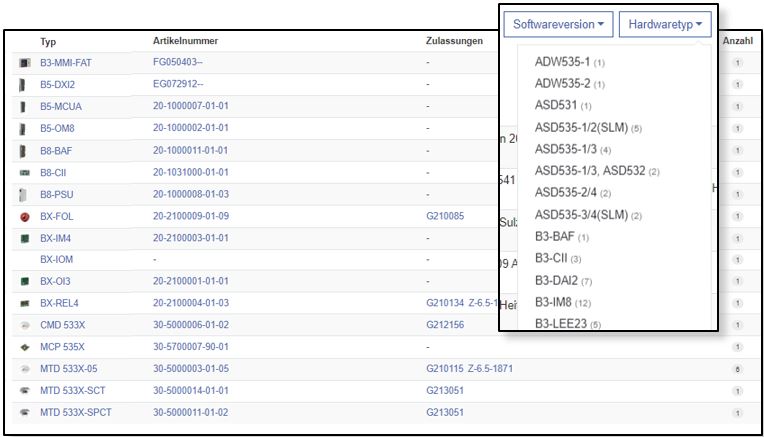Click BX-IM4 green board icon
This screenshot has width=764, height=437.
click(25, 239)
